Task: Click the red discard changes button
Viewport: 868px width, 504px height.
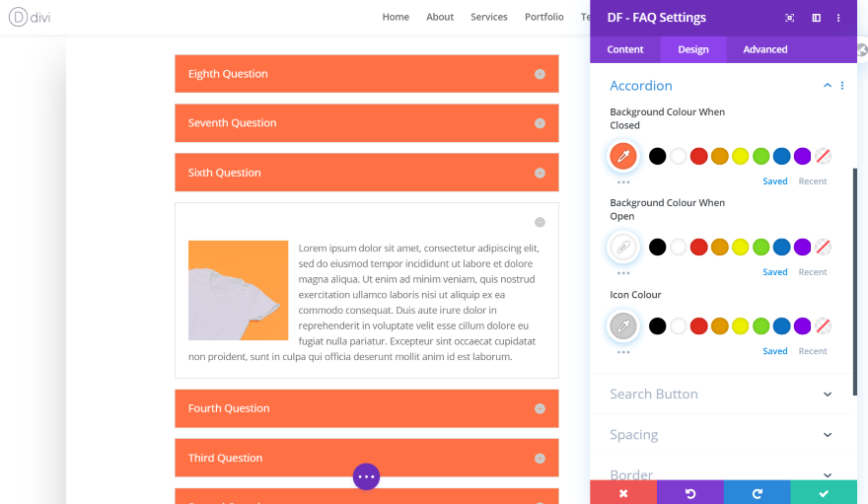Action: pyautogui.click(x=623, y=493)
